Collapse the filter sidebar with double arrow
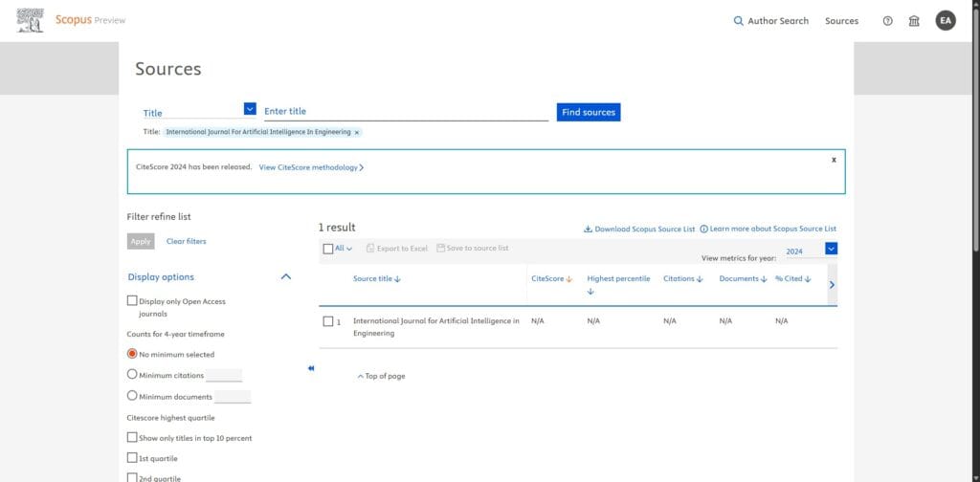This screenshot has width=980, height=482. pyautogui.click(x=311, y=368)
